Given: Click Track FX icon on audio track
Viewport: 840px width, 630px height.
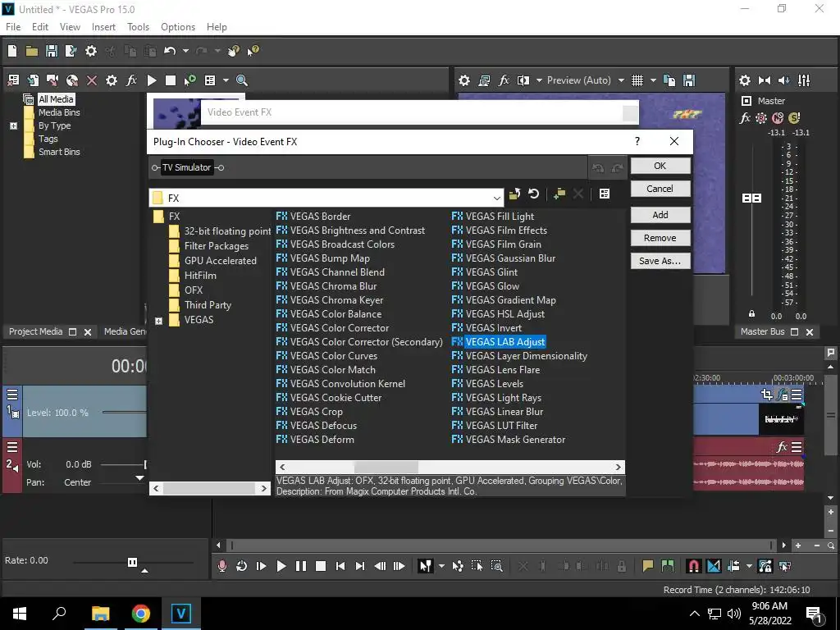Looking at the screenshot, I should pos(782,446).
